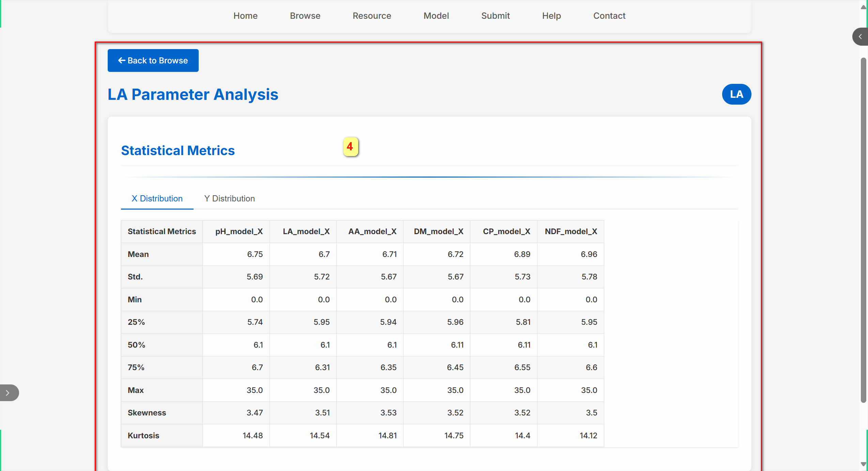Click the Kurtosis row label
Screen dimensions: 868x471
tap(143, 436)
